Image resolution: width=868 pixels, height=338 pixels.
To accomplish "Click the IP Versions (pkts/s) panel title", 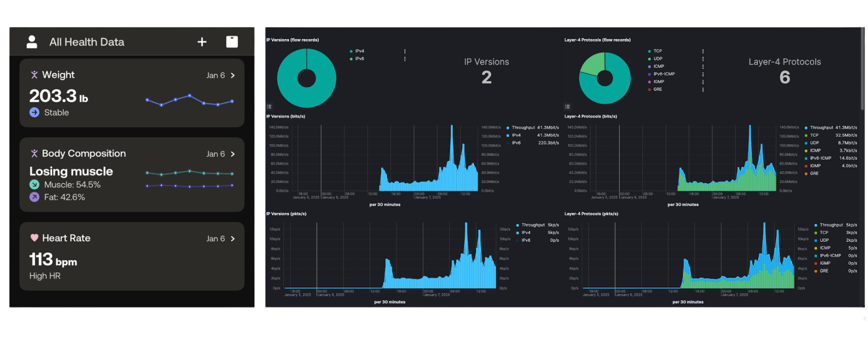I will (286, 214).
